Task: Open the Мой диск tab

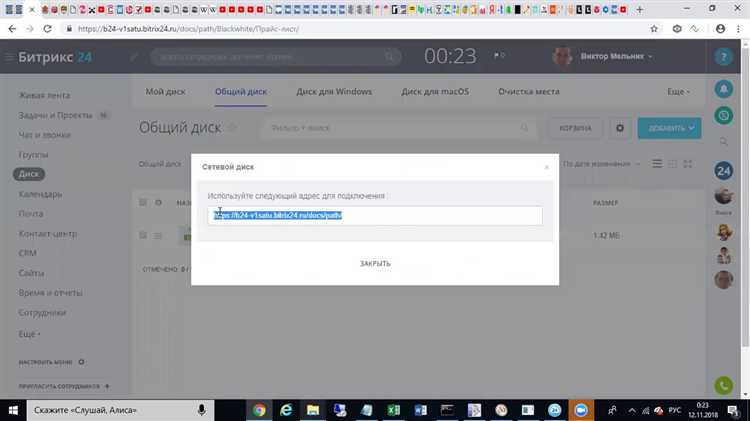Action: [x=165, y=91]
